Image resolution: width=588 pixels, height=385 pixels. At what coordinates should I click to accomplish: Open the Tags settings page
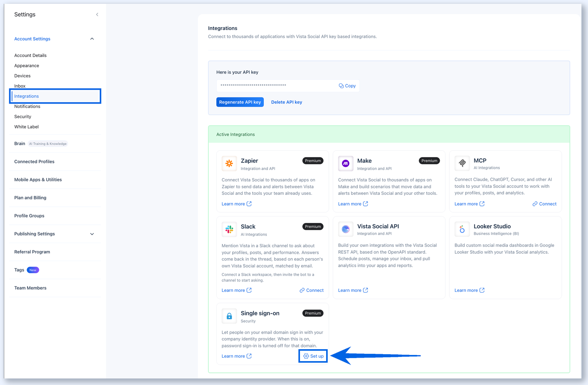(x=27, y=270)
